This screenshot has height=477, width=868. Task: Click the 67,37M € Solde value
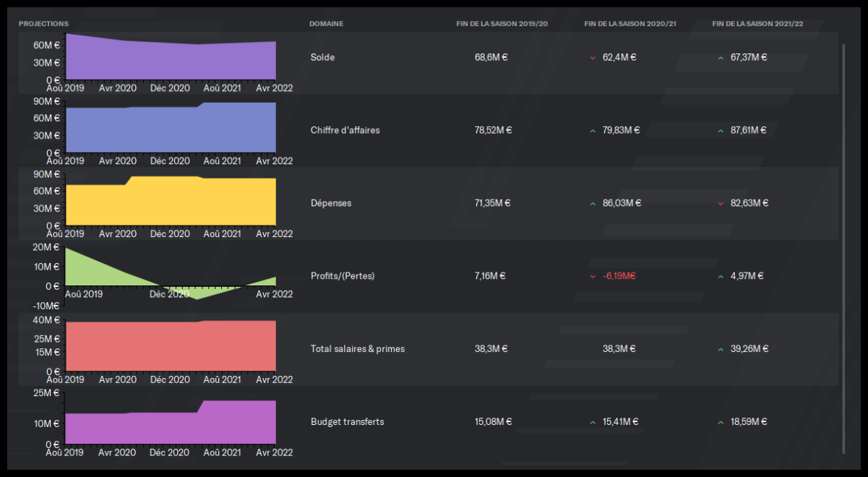[749, 57]
